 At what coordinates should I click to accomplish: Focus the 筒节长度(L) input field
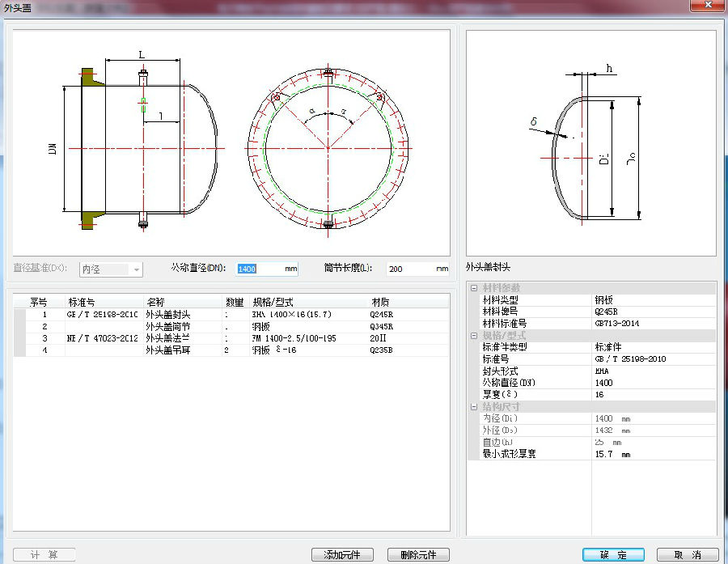point(417,269)
